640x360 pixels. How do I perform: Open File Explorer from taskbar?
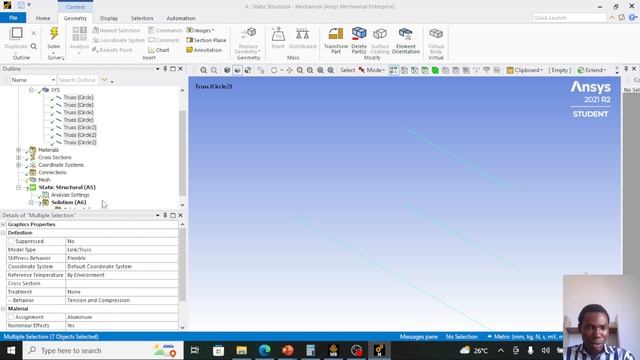click(242, 350)
